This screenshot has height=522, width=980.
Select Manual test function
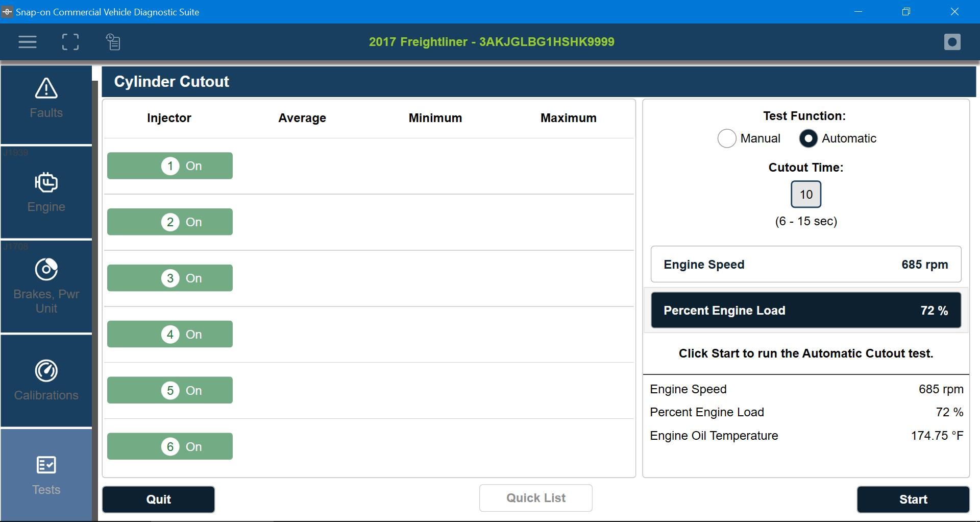click(727, 138)
